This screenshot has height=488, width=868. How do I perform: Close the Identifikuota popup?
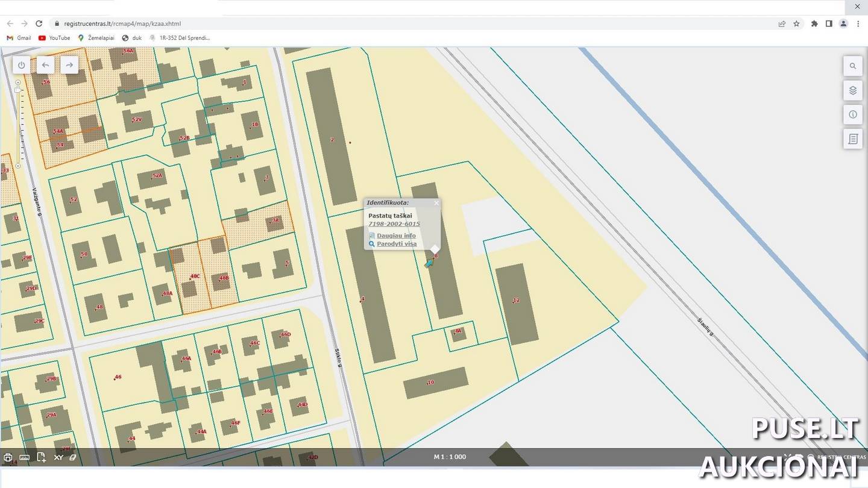point(436,203)
